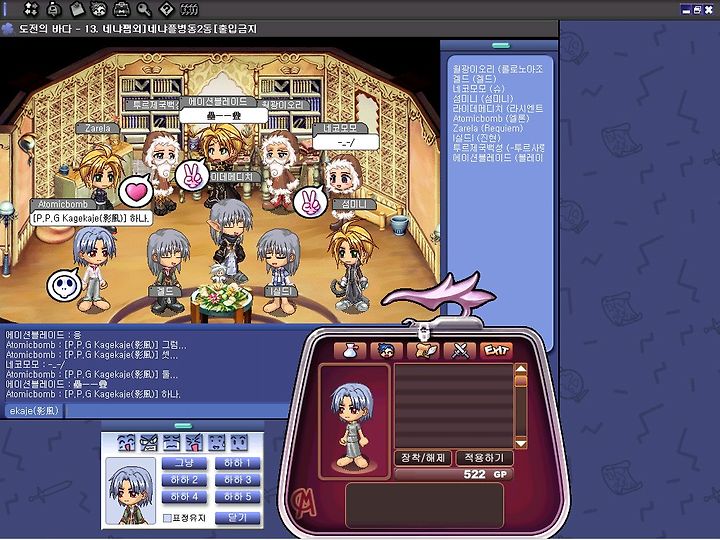
Task: Select the tongue-out squint expression icon
Action: coord(194,442)
